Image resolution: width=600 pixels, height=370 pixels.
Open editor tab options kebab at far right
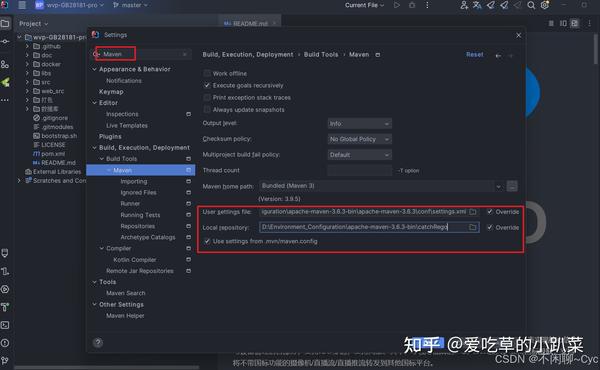click(x=589, y=23)
